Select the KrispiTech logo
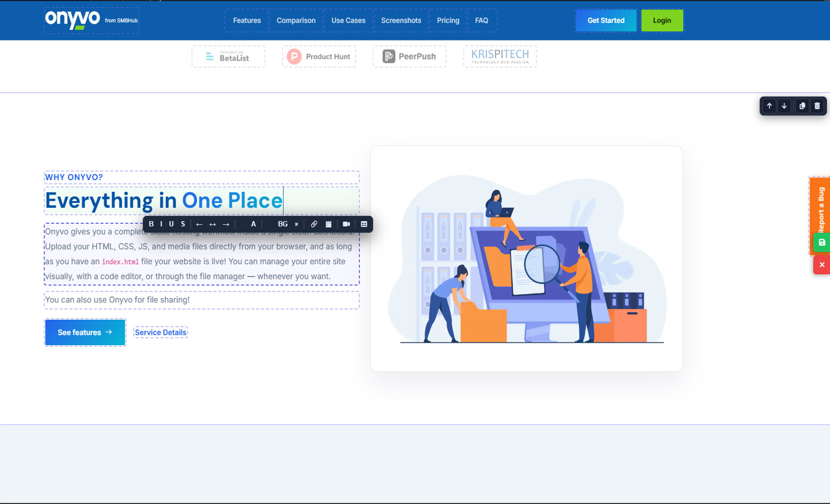 tap(500, 56)
